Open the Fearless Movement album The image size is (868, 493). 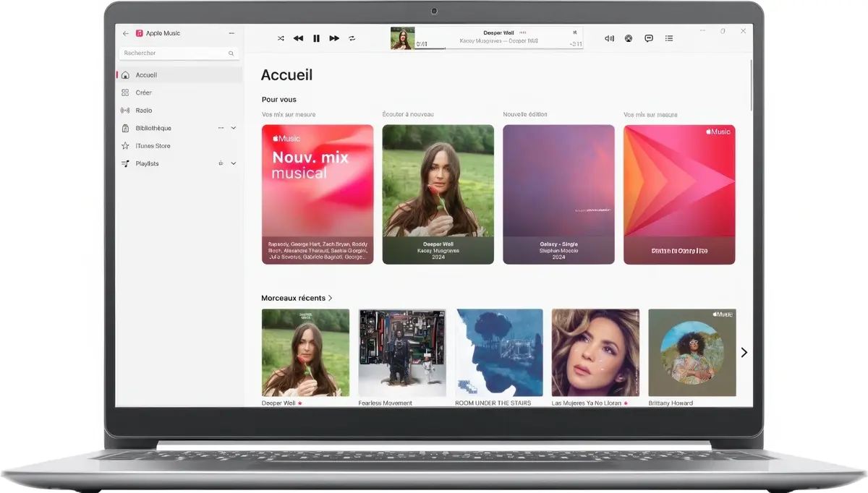click(402, 353)
